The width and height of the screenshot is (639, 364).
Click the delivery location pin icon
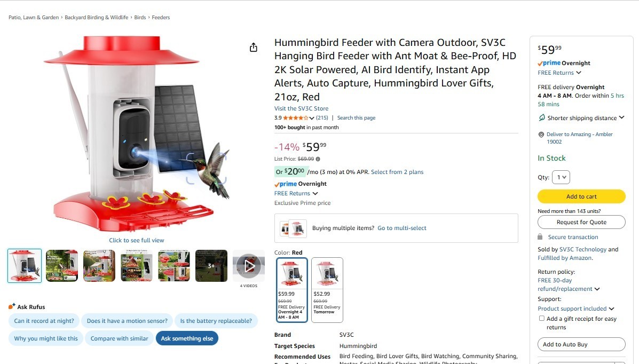point(541,134)
